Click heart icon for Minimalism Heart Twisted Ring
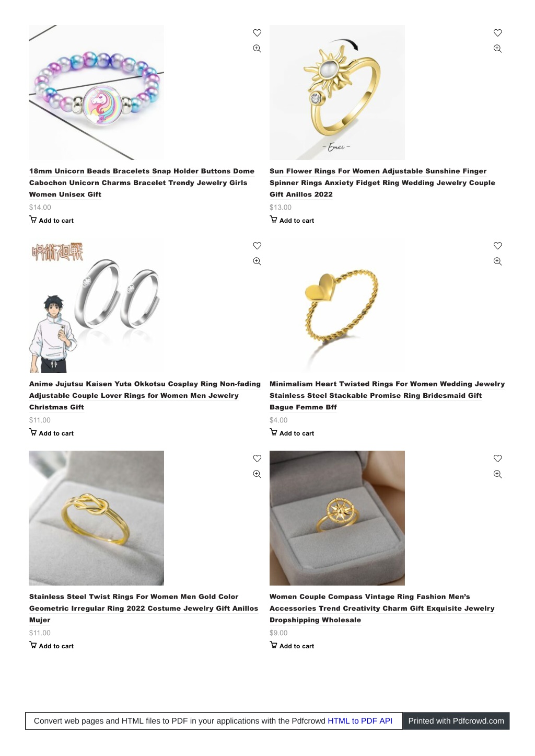 (497, 246)
